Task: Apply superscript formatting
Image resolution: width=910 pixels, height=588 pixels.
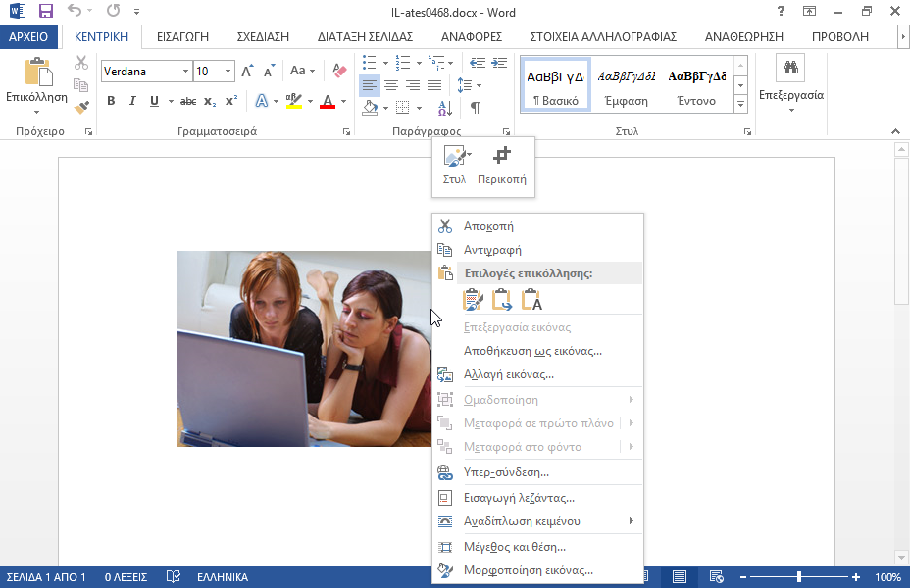Action: (231, 100)
